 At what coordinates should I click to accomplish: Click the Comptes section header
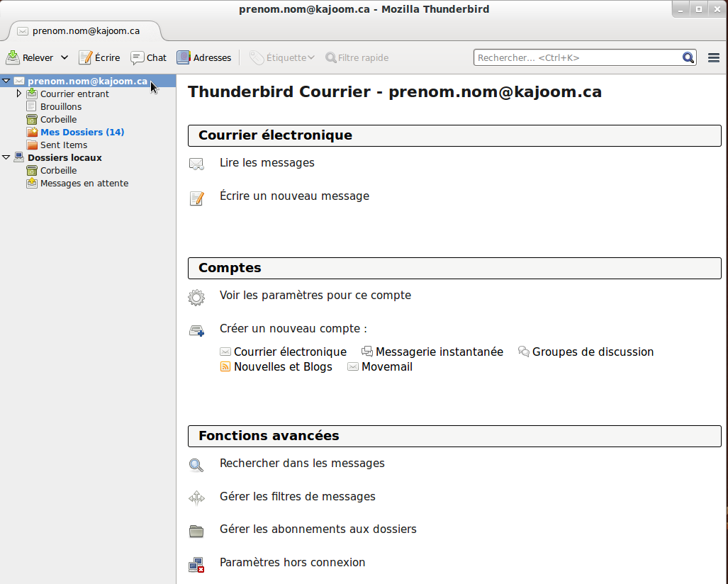tap(454, 269)
